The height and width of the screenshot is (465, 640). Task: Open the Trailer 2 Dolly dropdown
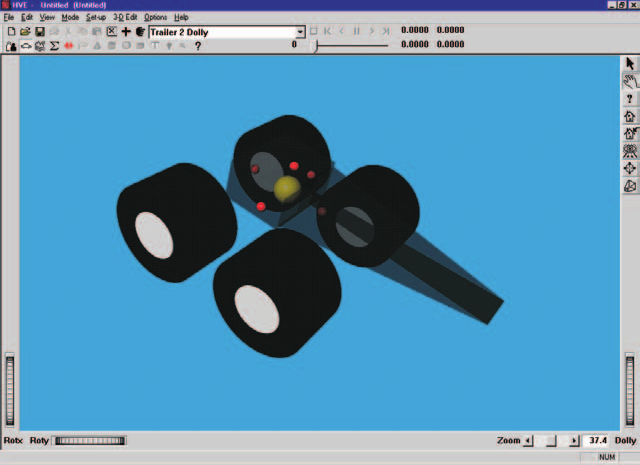tap(300, 32)
